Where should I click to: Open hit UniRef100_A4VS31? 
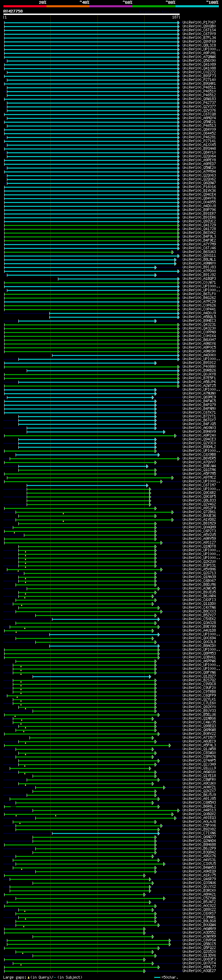pos(199,860)
